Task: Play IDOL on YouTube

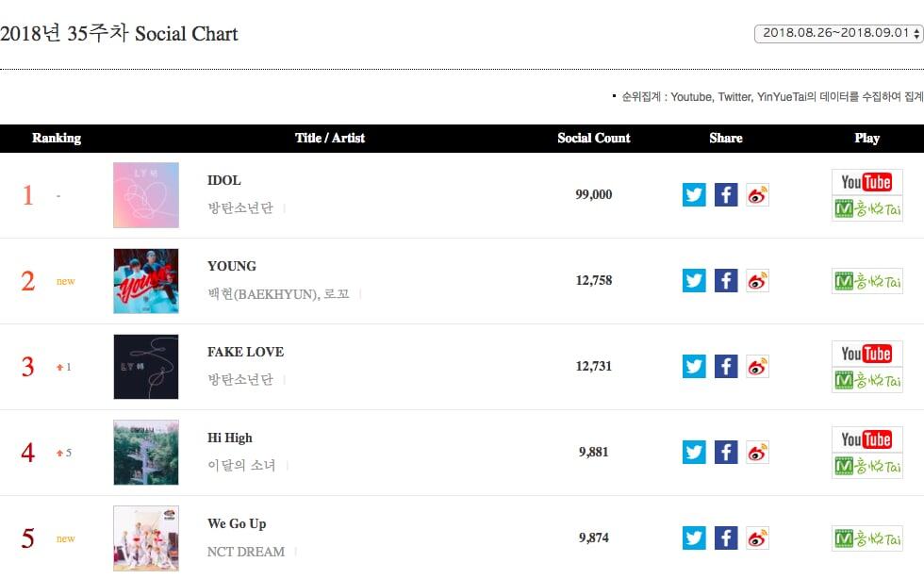Action: coord(866,182)
